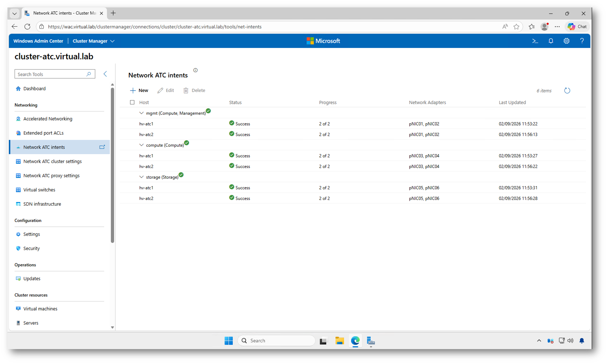Click the sidebar scroll down arrow
This screenshot has height=364, width=607.
point(112,327)
